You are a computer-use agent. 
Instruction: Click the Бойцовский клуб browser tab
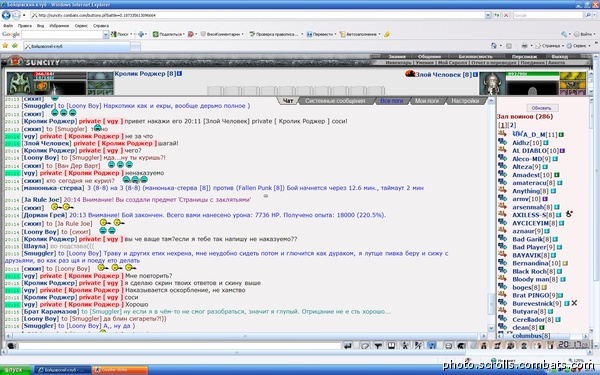point(77,46)
